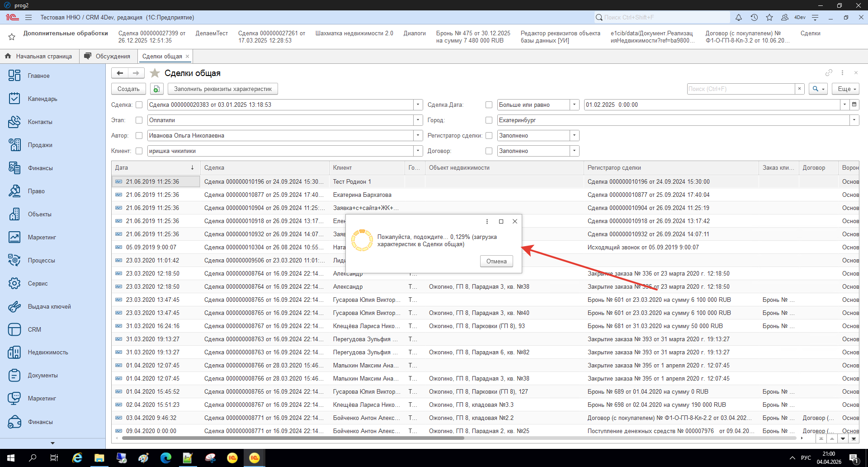Click the favorites star in top toolbar
The image size is (868, 467).
pyautogui.click(x=769, y=18)
